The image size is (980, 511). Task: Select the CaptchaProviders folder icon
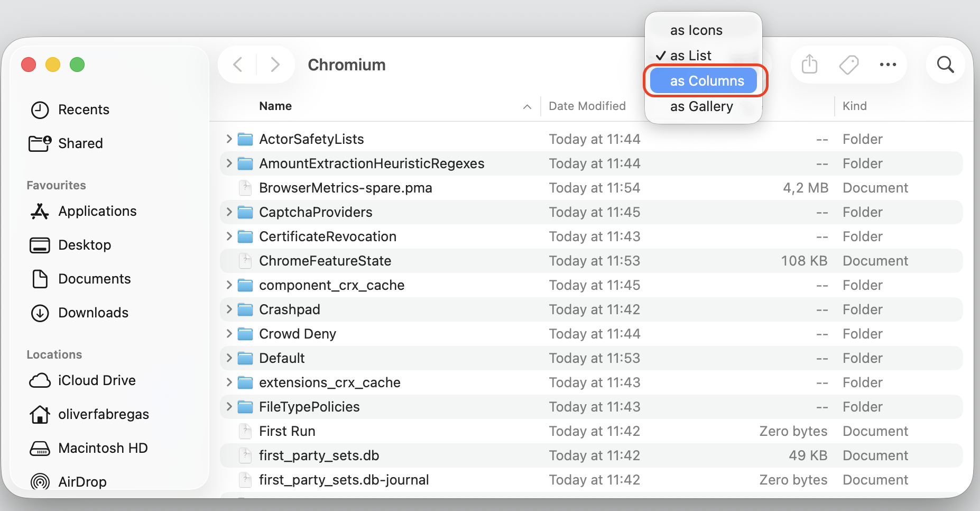click(245, 212)
